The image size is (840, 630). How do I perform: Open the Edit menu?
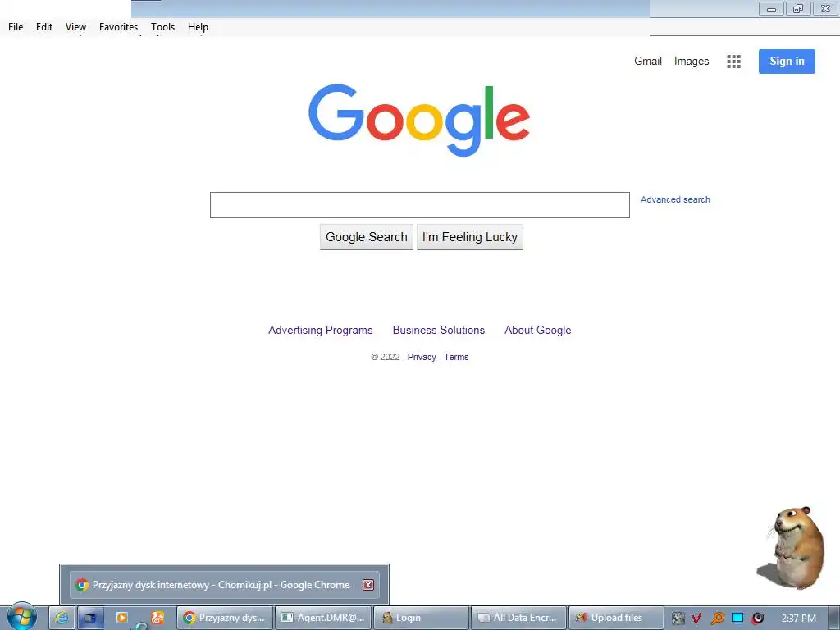click(44, 27)
